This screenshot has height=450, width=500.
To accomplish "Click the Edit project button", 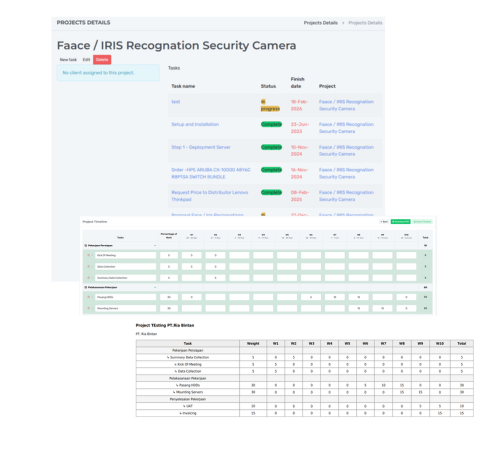I will coord(86,60).
